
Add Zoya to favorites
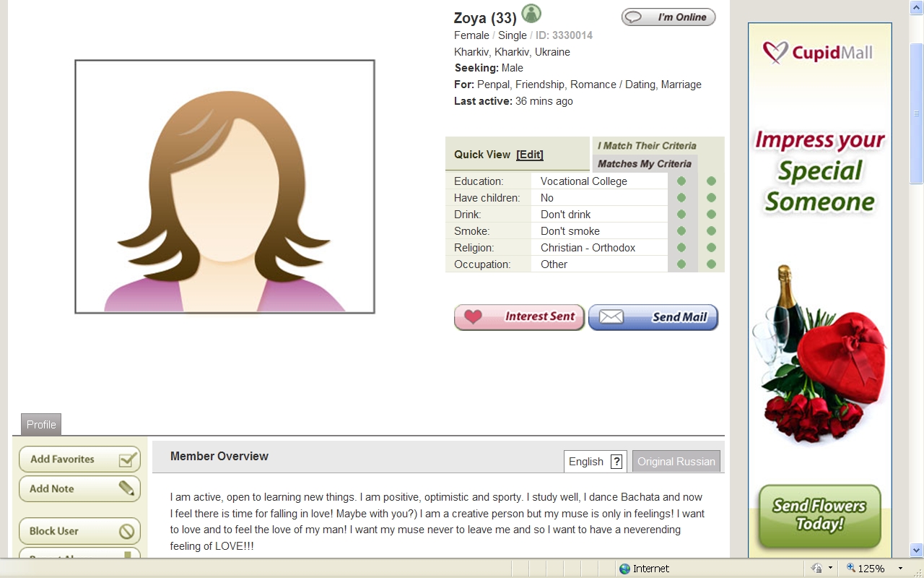tap(79, 460)
